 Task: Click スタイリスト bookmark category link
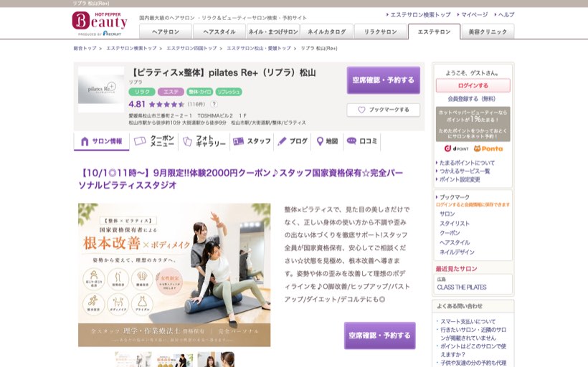(455, 224)
